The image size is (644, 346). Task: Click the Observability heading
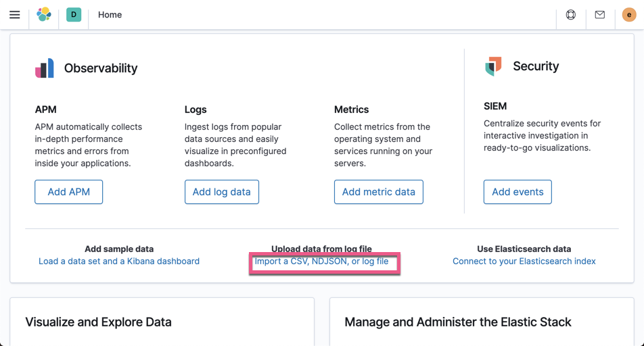[x=101, y=68]
